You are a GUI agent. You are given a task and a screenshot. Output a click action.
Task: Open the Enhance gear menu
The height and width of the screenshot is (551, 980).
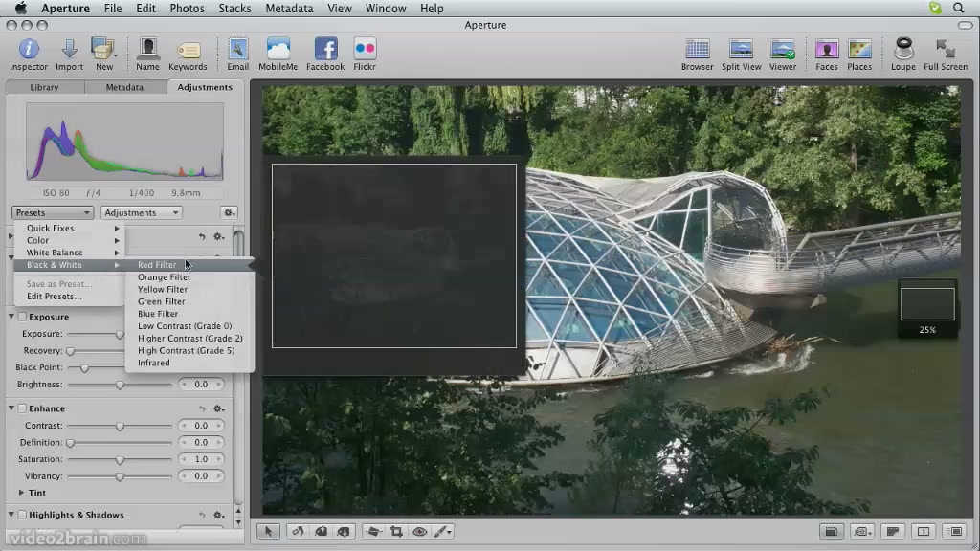[218, 408]
